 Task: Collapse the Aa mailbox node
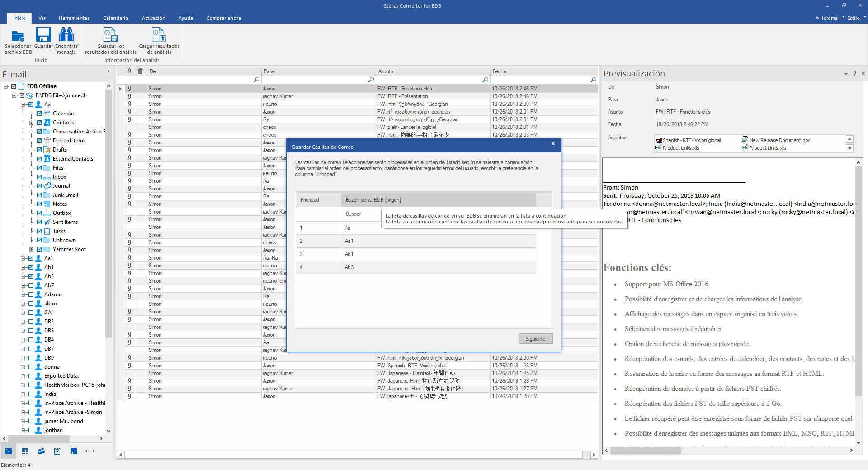23,104
